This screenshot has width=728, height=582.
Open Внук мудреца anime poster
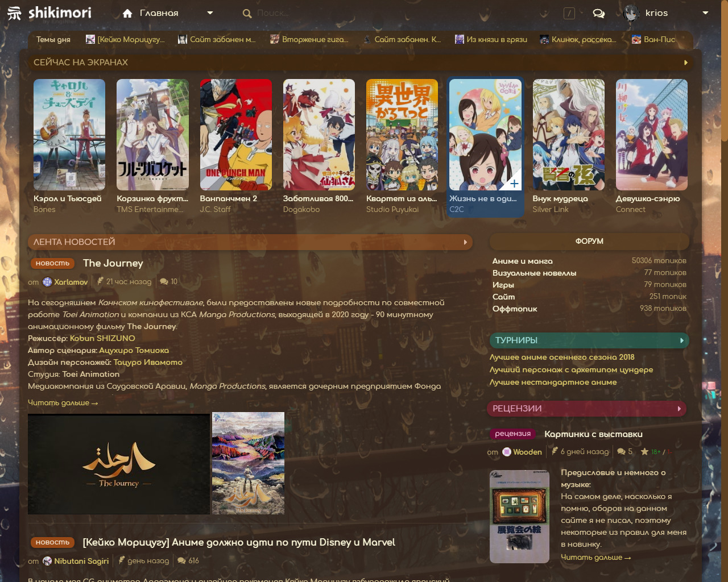(x=569, y=135)
